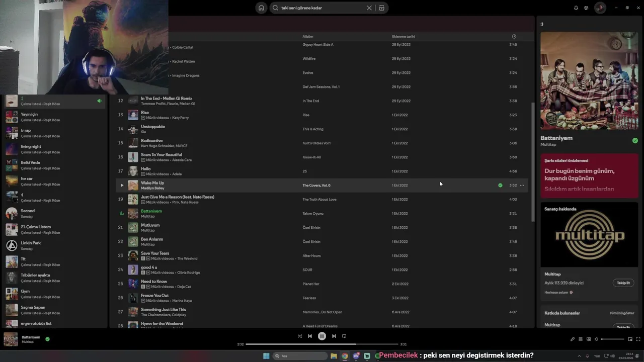Open Browse icon beside search field

click(x=381, y=8)
